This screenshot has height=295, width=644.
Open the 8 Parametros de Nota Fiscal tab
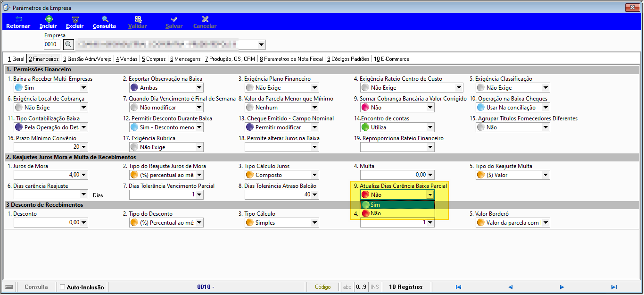[291, 59]
